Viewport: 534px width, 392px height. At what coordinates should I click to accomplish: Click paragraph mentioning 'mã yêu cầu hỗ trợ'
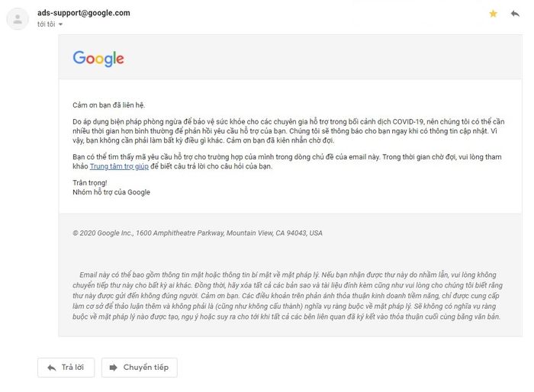[x=287, y=162]
